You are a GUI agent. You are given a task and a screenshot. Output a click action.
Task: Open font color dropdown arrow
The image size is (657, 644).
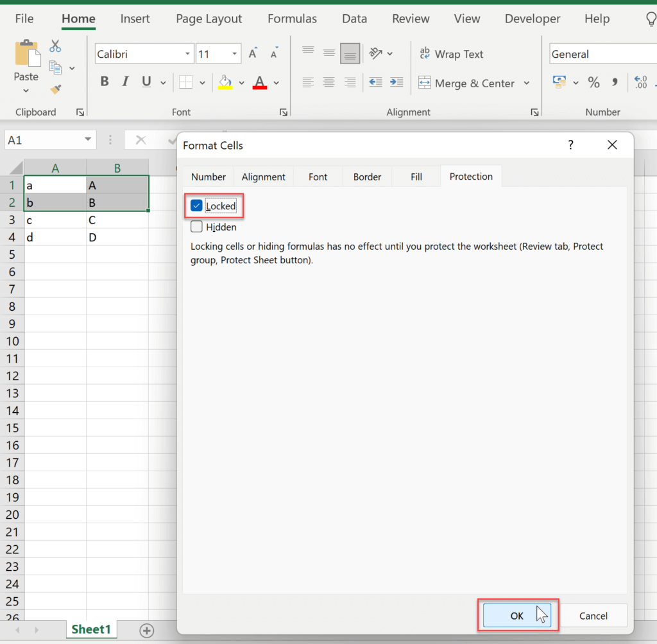click(277, 83)
